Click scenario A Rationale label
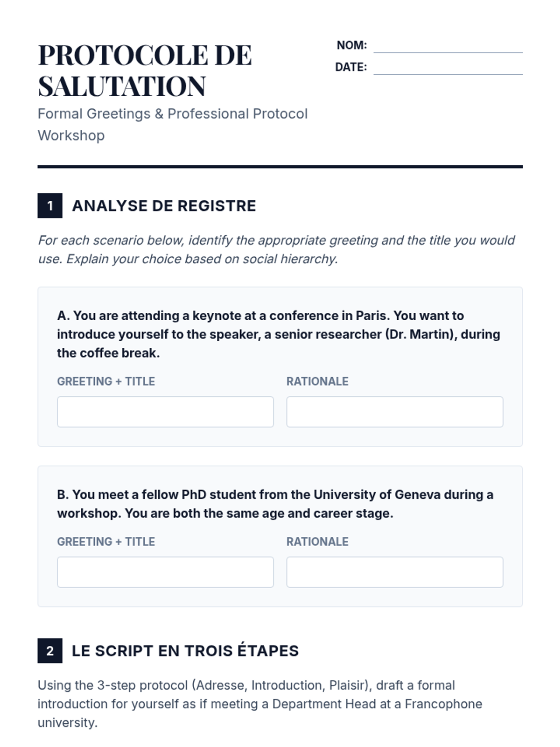560x747 pixels. point(317,381)
